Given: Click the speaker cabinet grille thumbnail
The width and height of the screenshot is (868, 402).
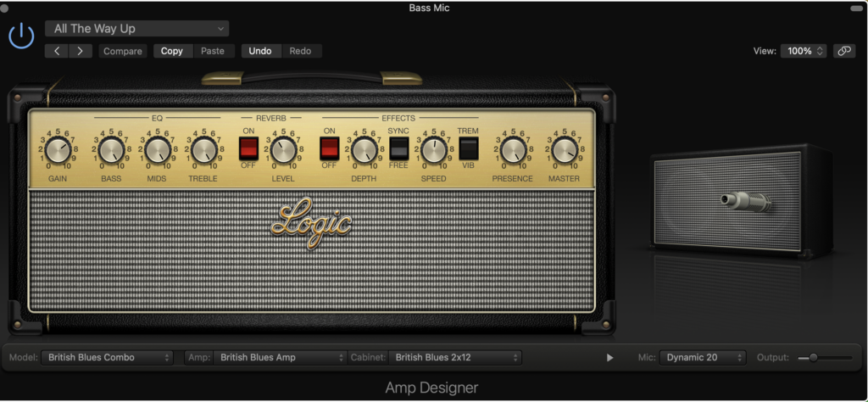Looking at the screenshot, I should (x=726, y=201).
